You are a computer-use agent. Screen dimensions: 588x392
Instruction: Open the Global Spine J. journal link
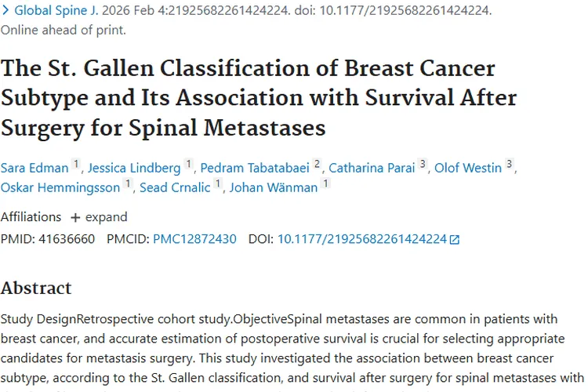55,11
